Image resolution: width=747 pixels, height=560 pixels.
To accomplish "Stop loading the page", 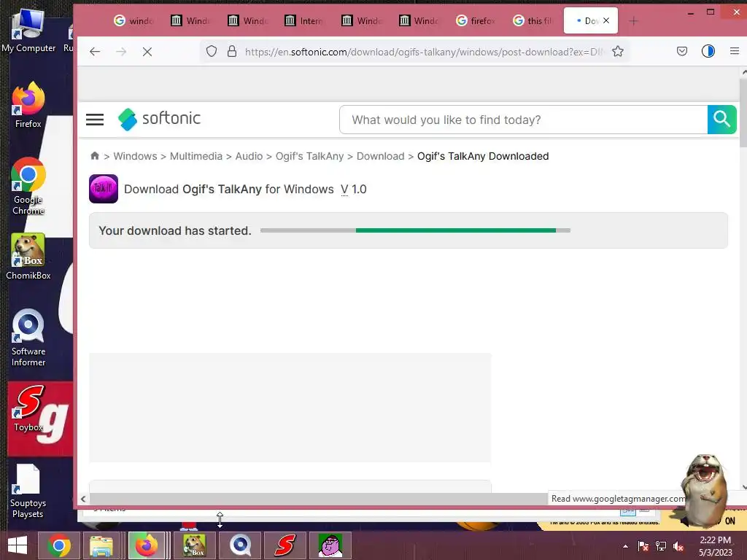I will [x=147, y=52].
